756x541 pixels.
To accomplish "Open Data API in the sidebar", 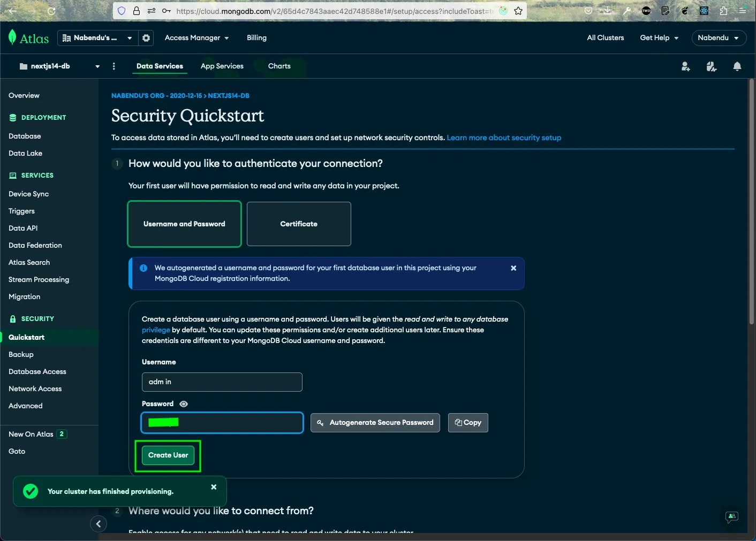I will [x=23, y=228].
